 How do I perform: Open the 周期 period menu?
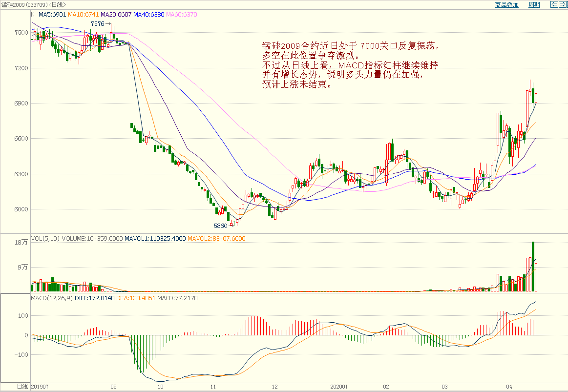click(534, 5)
